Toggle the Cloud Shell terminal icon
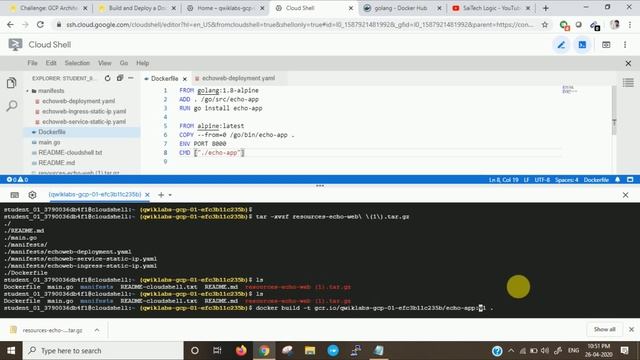Viewport: 640px width, 360px height. [x=582, y=45]
